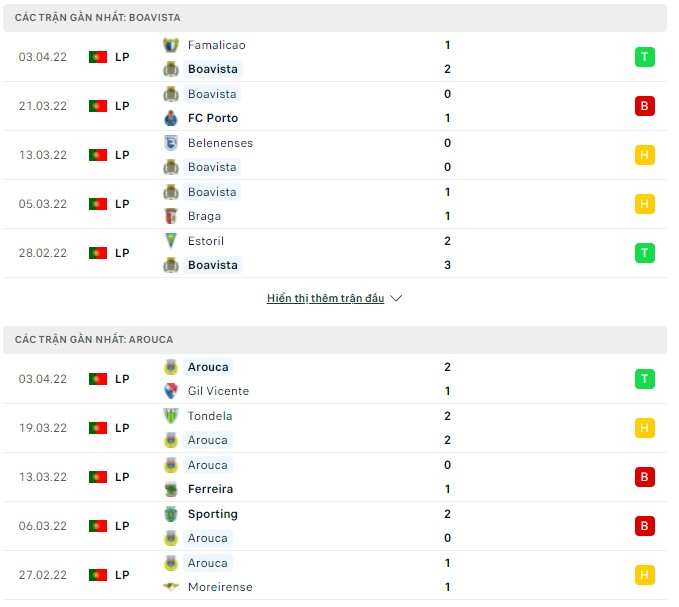Image resolution: width=679 pixels, height=607 pixels.
Task: Expand more matches with the chevron arrow
Action: tap(396, 298)
